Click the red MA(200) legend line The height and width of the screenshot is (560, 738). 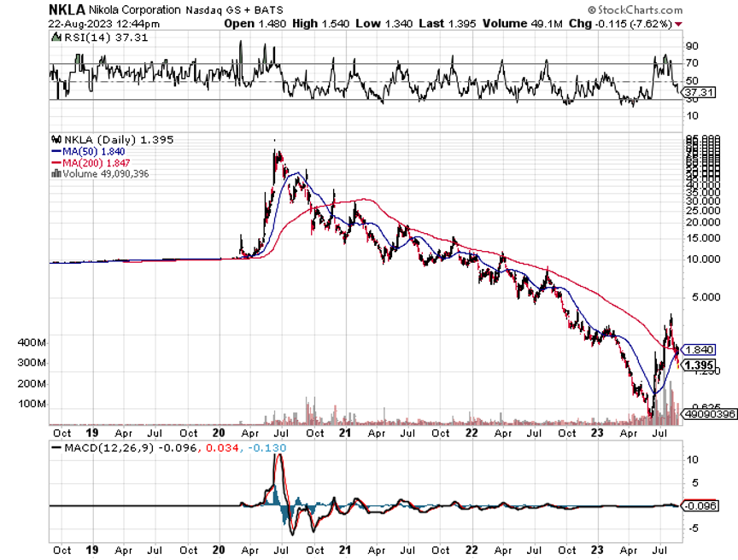[x=56, y=160]
